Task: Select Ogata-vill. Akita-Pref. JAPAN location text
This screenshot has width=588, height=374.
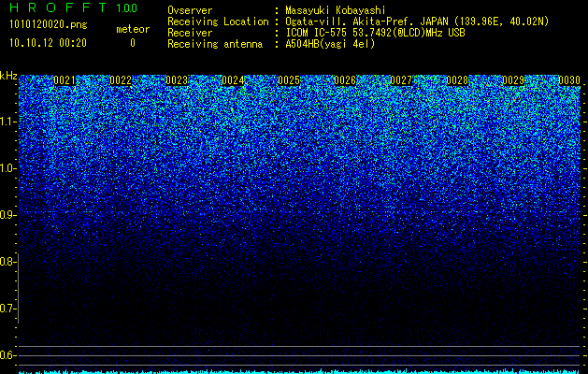Action: [417, 22]
